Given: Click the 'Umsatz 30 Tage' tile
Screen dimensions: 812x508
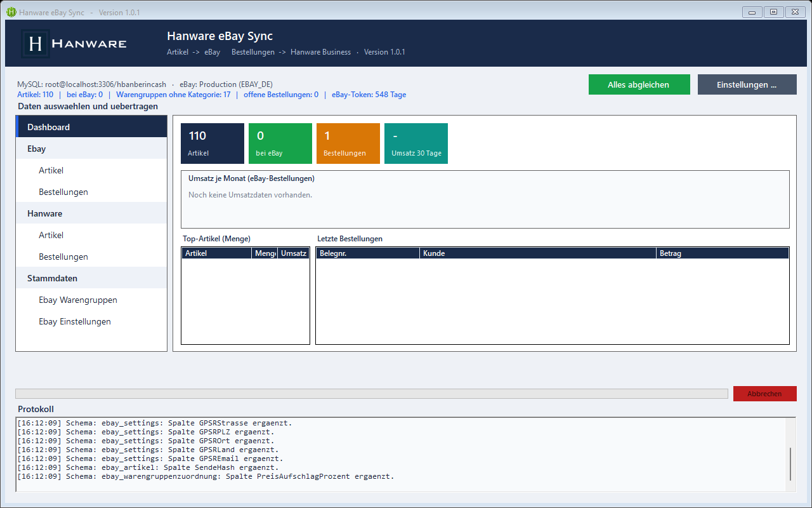Looking at the screenshot, I should (416, 144).
